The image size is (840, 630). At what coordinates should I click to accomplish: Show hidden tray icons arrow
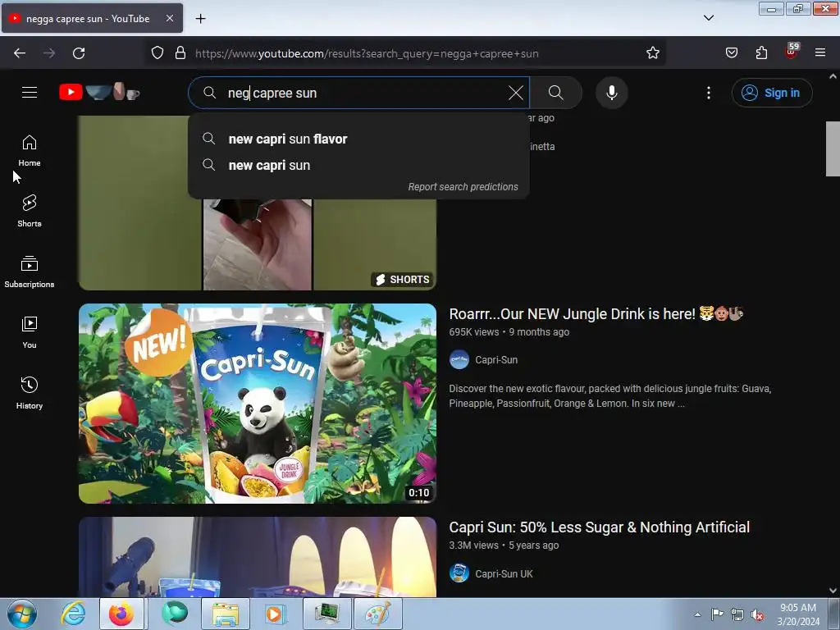pos(697,614)
